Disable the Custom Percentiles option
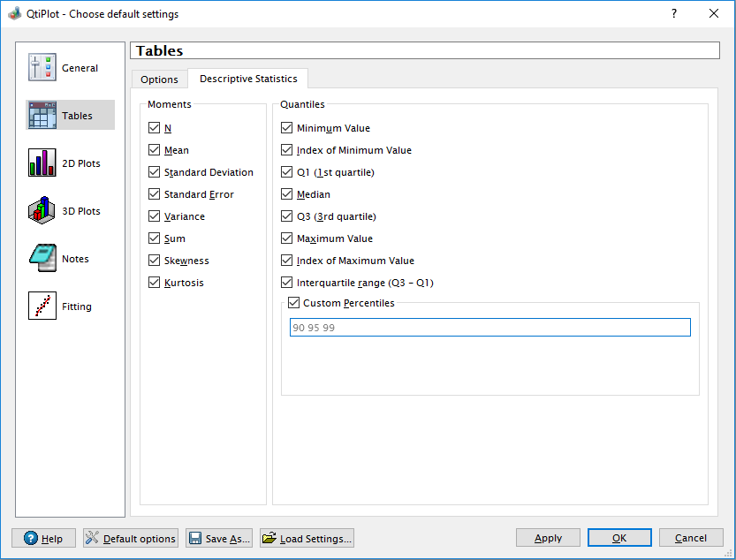Image resolution: width=736 pixels, height=560 pixels. tap(294, 303)
